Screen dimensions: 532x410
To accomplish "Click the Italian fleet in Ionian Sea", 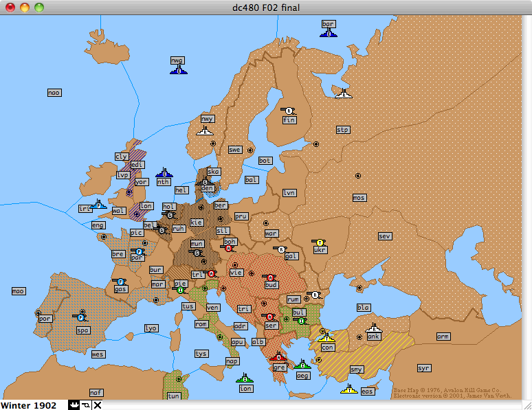I will coord(245,378).
